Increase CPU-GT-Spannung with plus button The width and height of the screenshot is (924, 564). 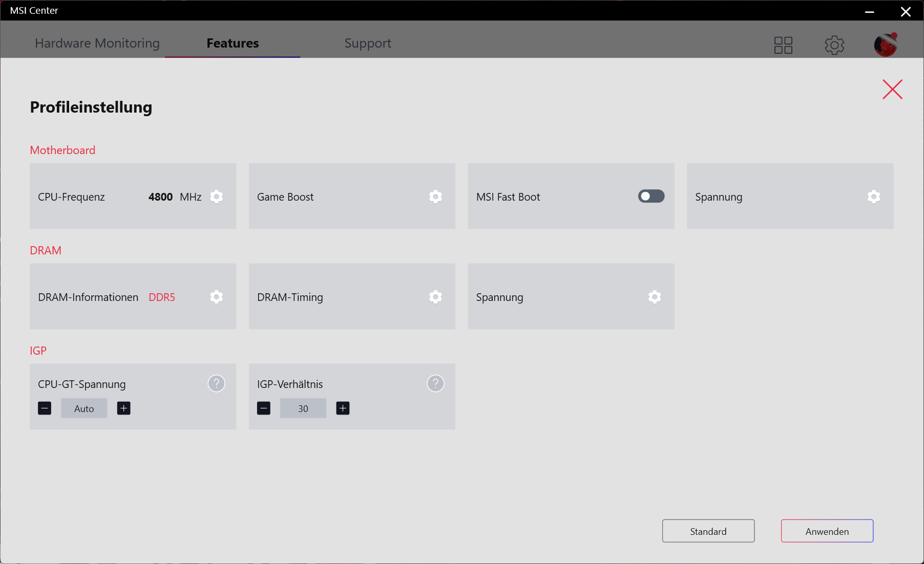(x=124, y=408)
